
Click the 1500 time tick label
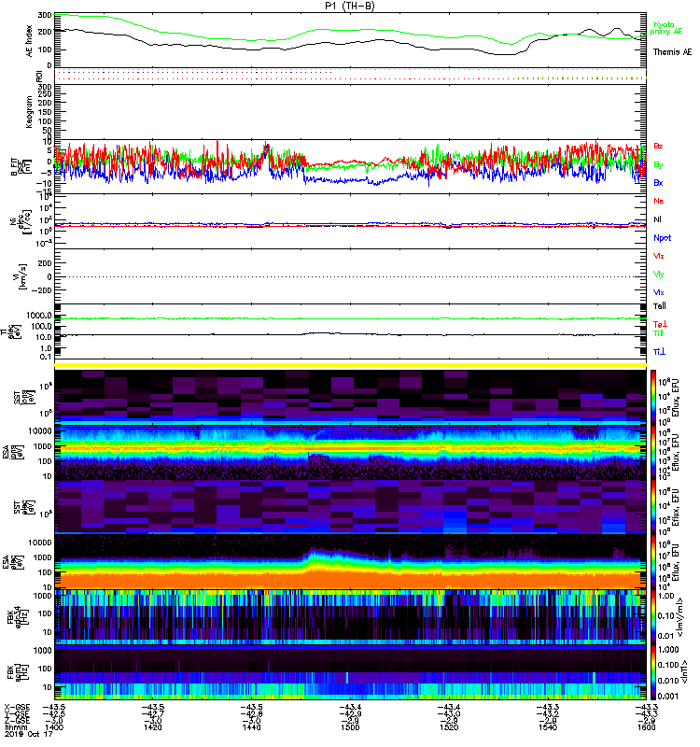(x=350, y=727)
